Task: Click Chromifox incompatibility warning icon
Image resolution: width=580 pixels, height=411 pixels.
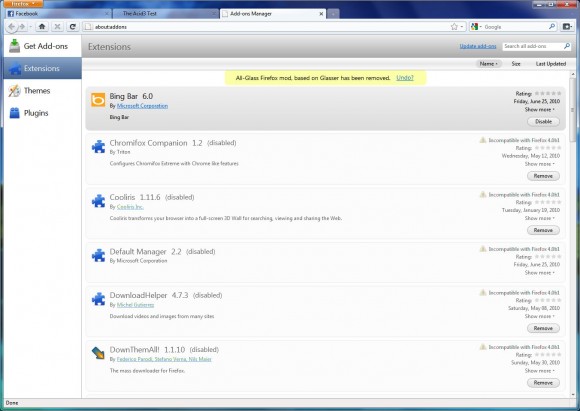Action: pos(483,140)
